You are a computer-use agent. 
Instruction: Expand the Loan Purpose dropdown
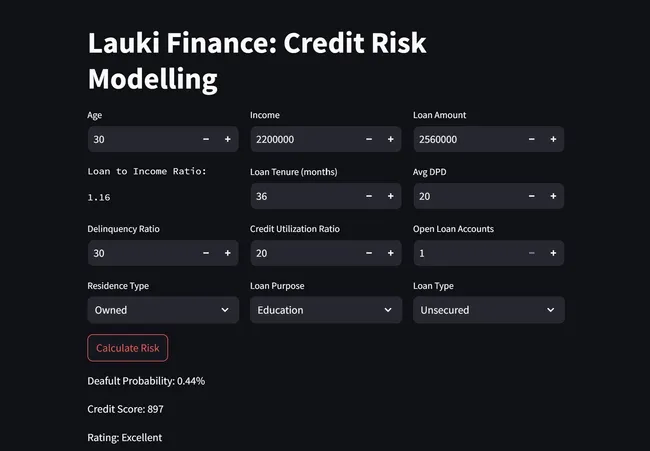(325, 310)
